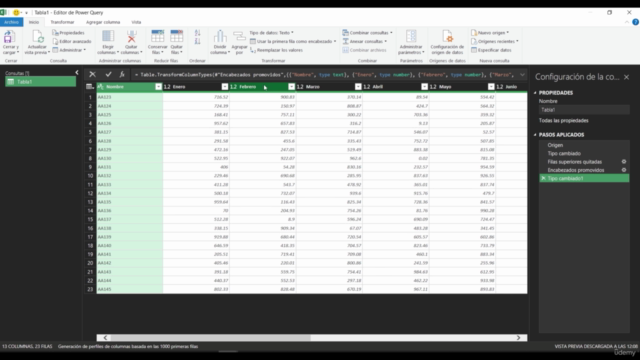Click the Quitar columnas icon

click(x=131, y=36)
